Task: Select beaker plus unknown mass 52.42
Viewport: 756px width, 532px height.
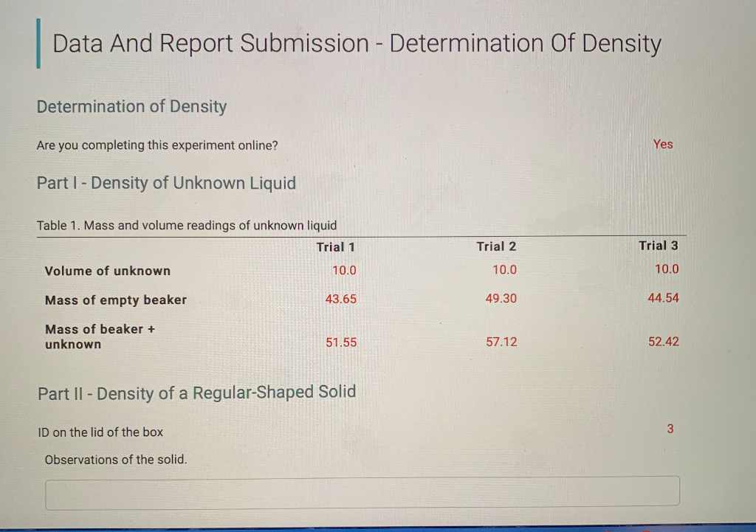Action: (663, 341)
